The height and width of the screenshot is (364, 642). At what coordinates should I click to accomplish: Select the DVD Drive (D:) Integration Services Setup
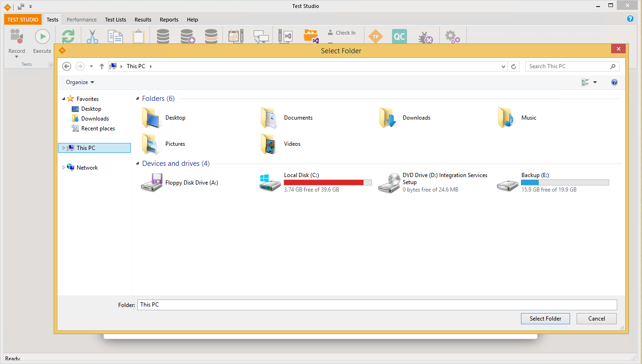[433, 182]
